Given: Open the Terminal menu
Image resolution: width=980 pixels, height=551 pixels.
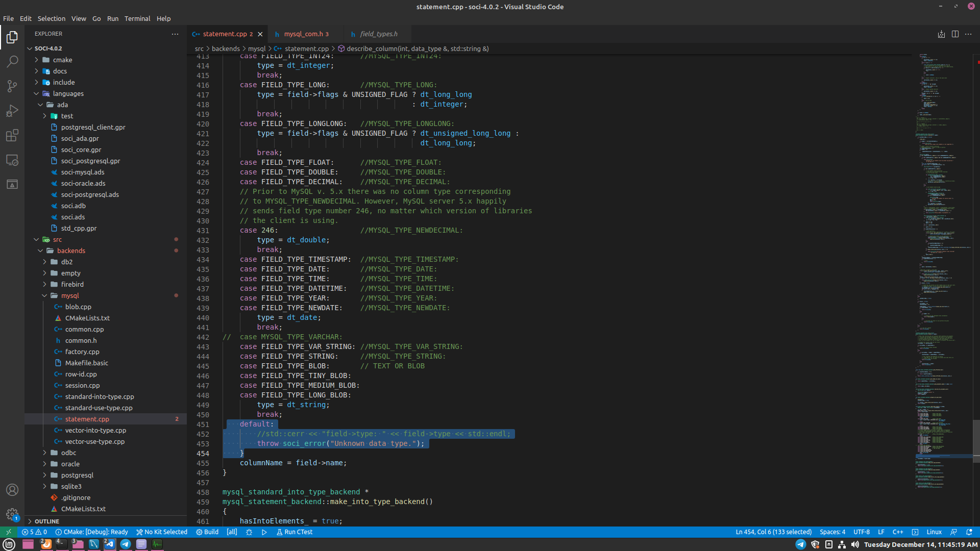Looking at the screenshot, I should (137, 18).
